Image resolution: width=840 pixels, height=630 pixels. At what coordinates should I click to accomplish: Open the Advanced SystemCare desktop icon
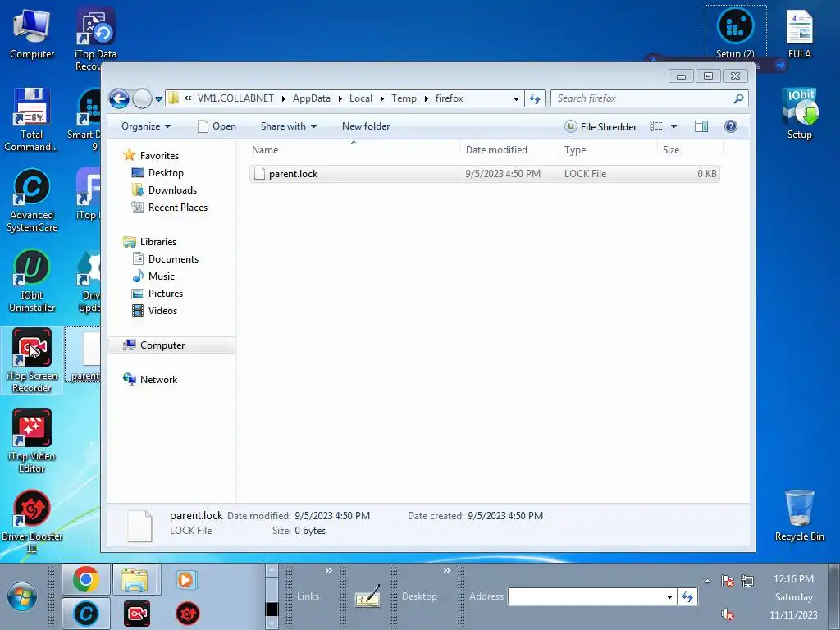coord(32,200)
